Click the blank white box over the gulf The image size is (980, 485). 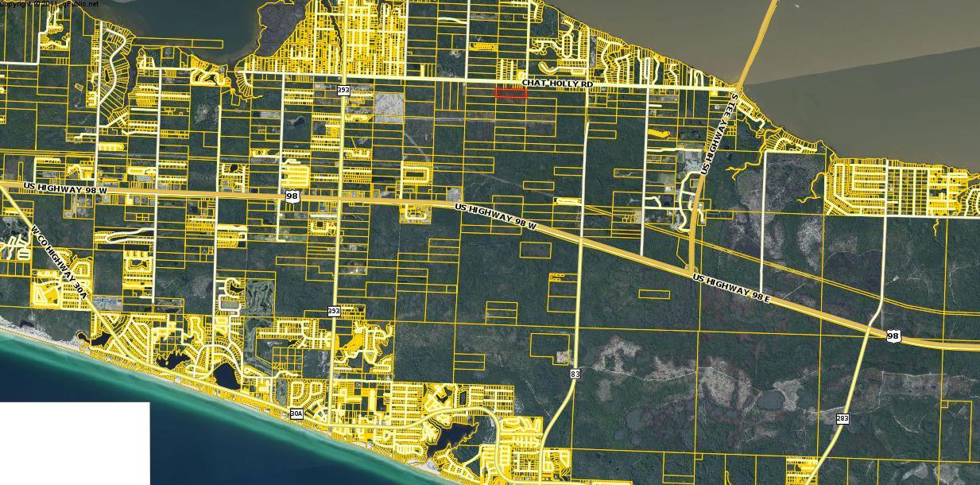click(75, 443)
